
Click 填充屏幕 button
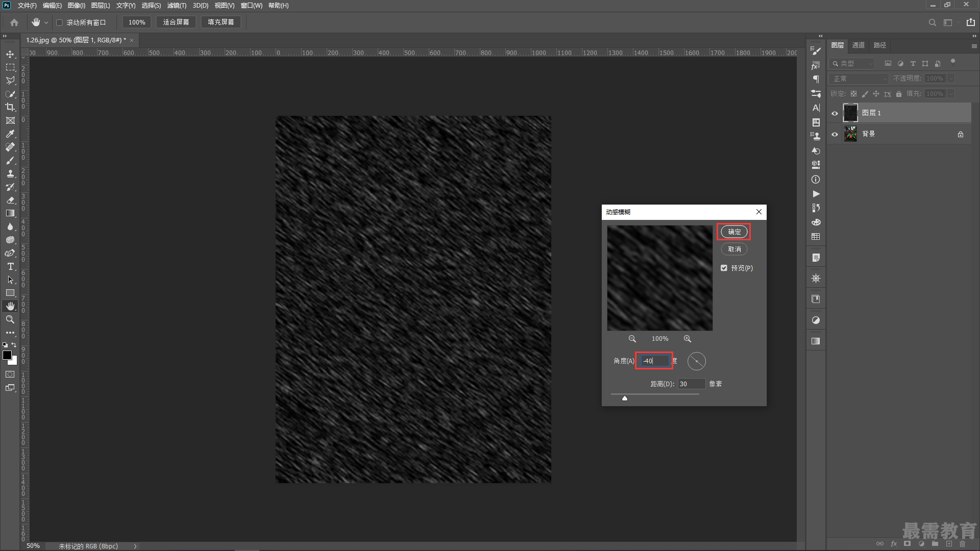(x=221, y=22)
